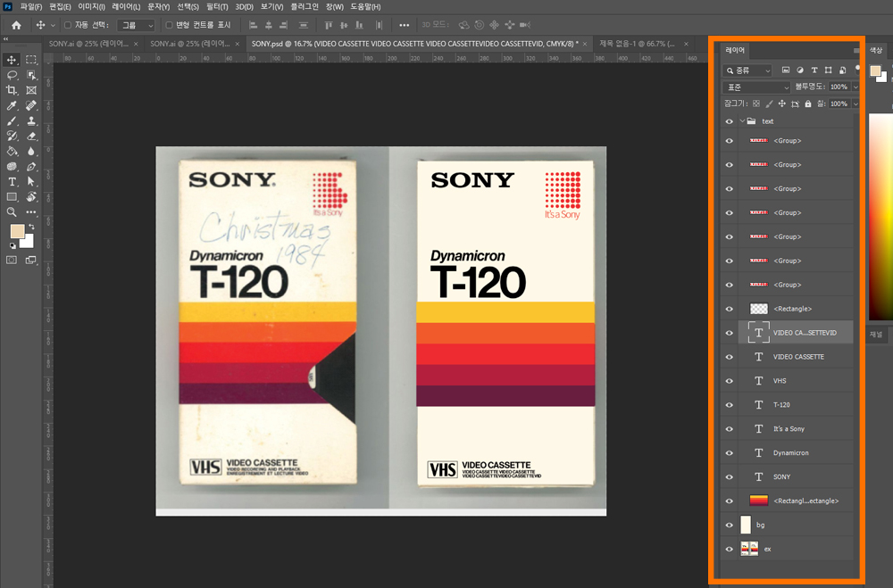Image resolution: width=893 pixels, height=588 pixels.
Task: Go to the Home screen
Action: pyautogui.click(x=16, y=25)
